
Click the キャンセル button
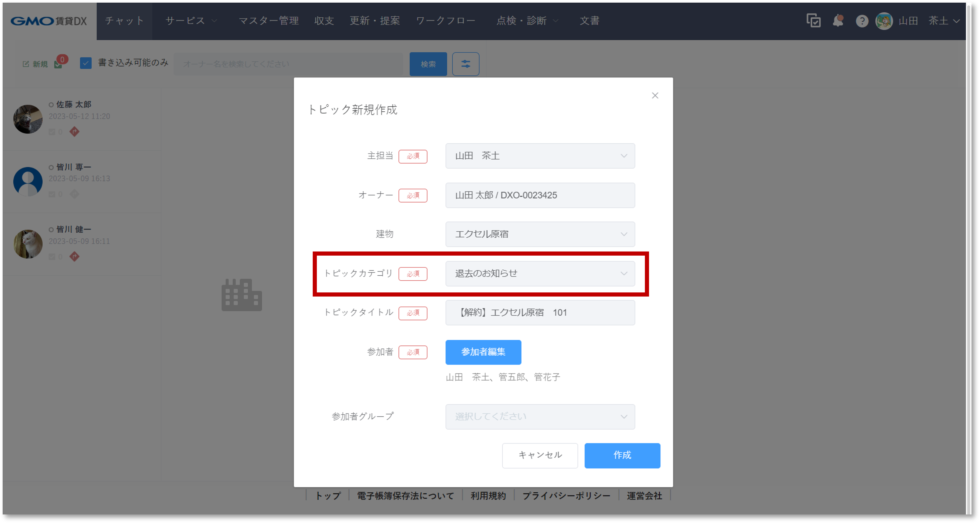(539, 455)
